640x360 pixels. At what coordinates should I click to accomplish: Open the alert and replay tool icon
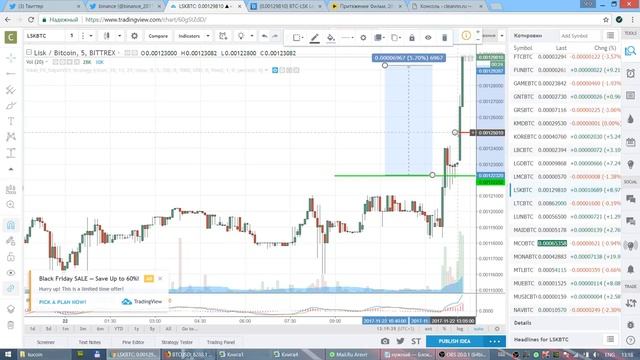click(x=223, y=36)
